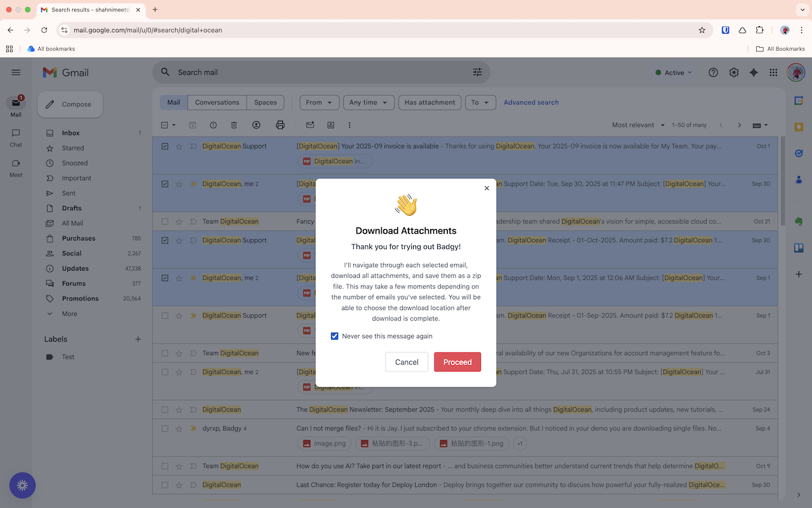Viewport: 812px width, 508px height.
Task: Click Proceed button in dialog
Action: tap(457, 362)
